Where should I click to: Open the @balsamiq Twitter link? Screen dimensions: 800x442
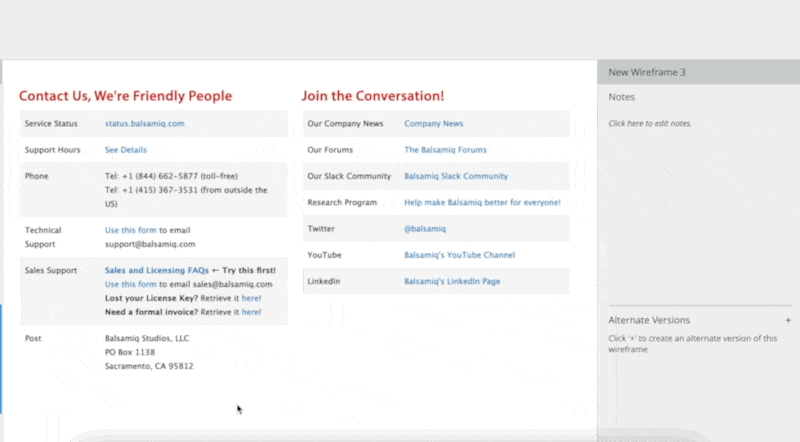pos(425,229)
